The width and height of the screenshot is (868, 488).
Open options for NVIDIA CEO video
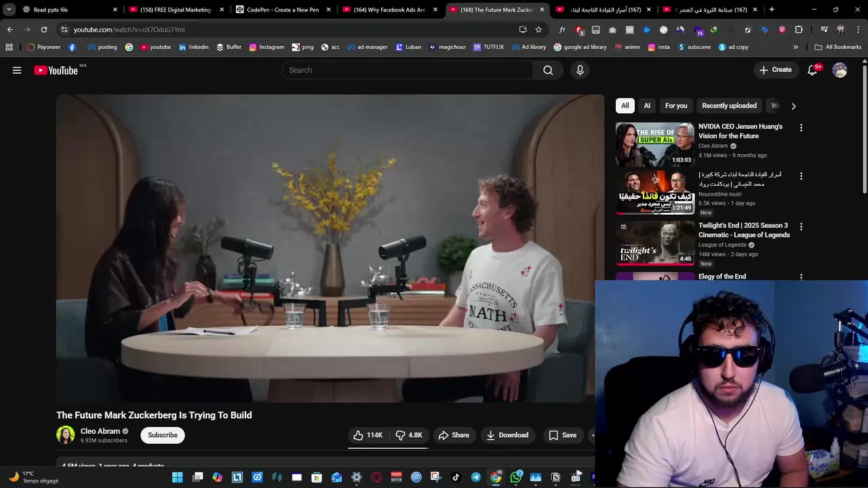click(801, 127)
